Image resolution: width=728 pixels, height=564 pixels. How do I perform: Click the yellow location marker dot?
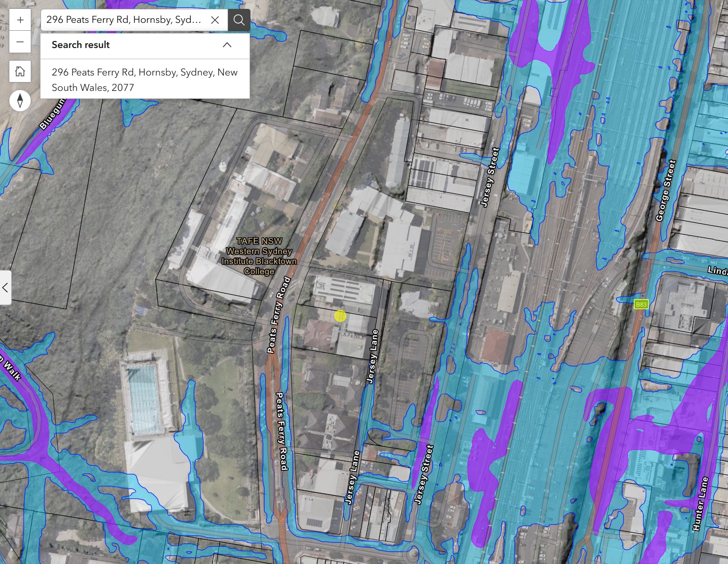coord(340,316)
